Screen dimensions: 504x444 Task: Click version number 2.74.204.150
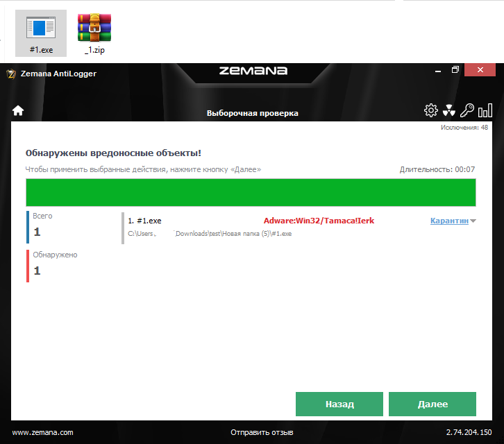coord(469,432)
